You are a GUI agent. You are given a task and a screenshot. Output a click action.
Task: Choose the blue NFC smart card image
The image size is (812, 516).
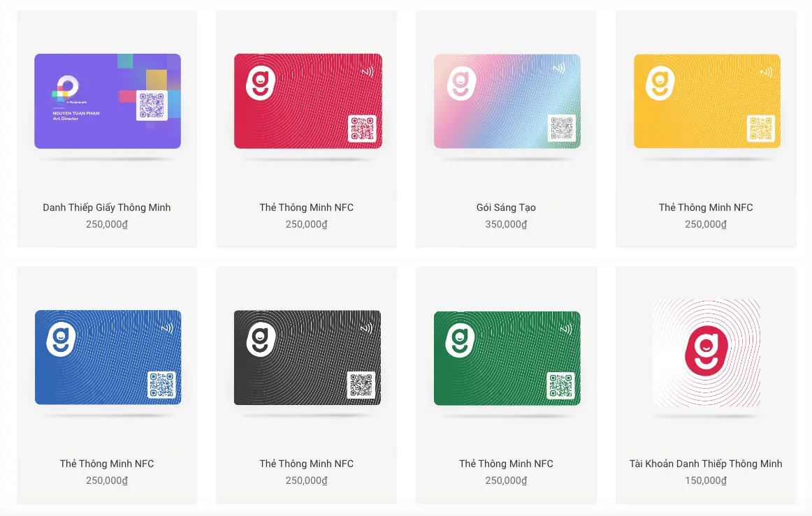pyautogui.click(x=108, y=357)
